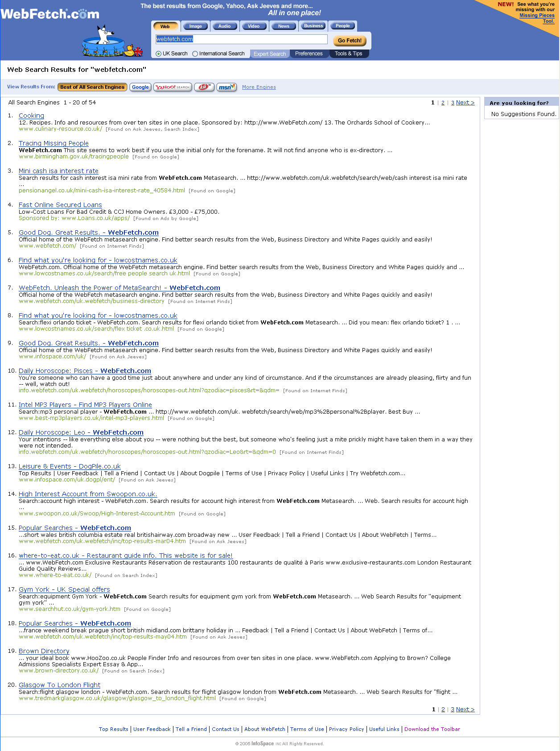
Task: Select the UK Search radio button
Action: 158,54
